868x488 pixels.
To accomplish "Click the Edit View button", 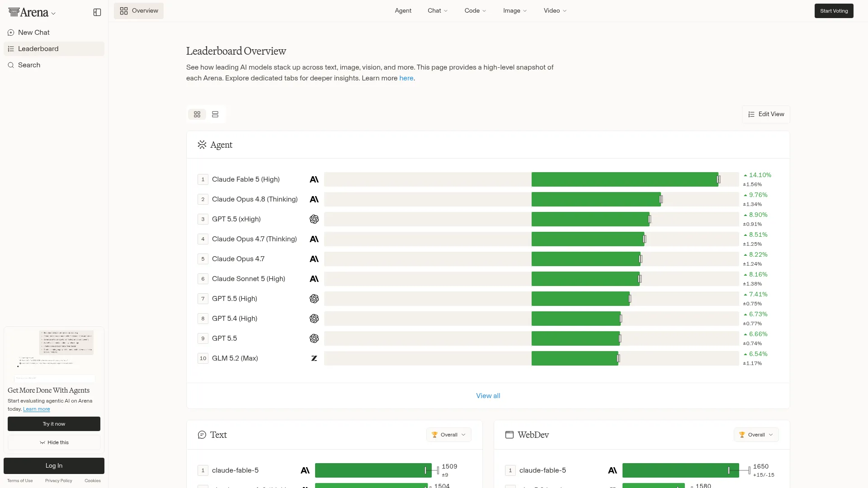I will 766,114.
